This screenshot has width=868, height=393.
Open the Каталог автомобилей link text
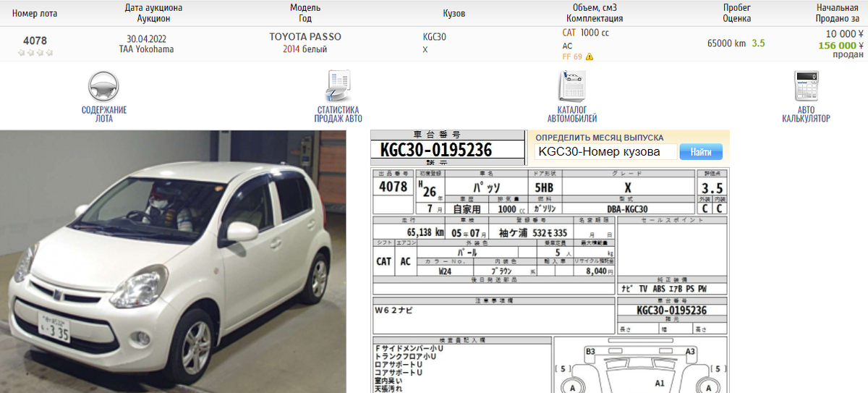click(571, 114)
